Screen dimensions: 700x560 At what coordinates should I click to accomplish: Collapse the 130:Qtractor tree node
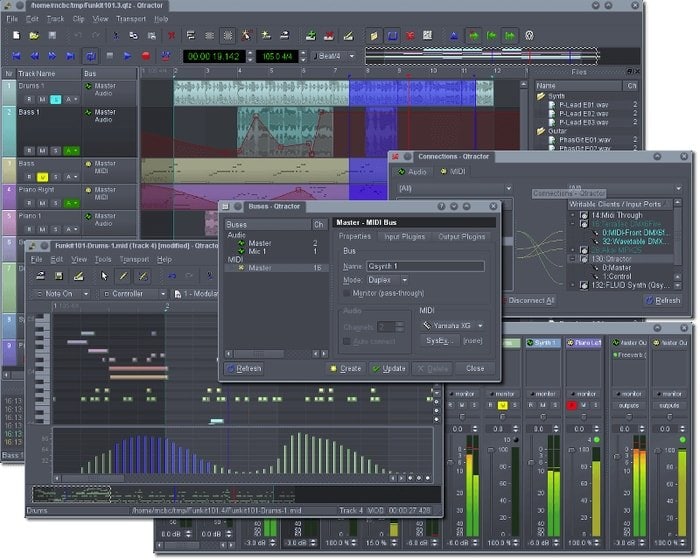tap(573, 259)
